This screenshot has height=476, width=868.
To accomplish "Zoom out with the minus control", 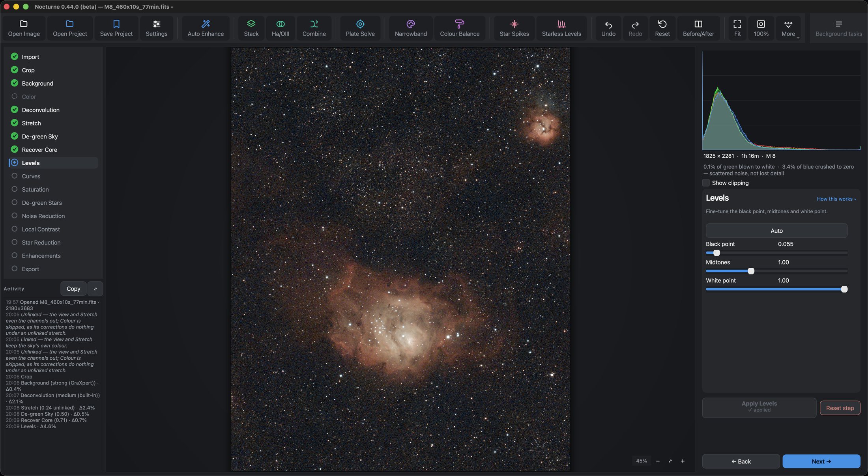I will click(658, 461).
